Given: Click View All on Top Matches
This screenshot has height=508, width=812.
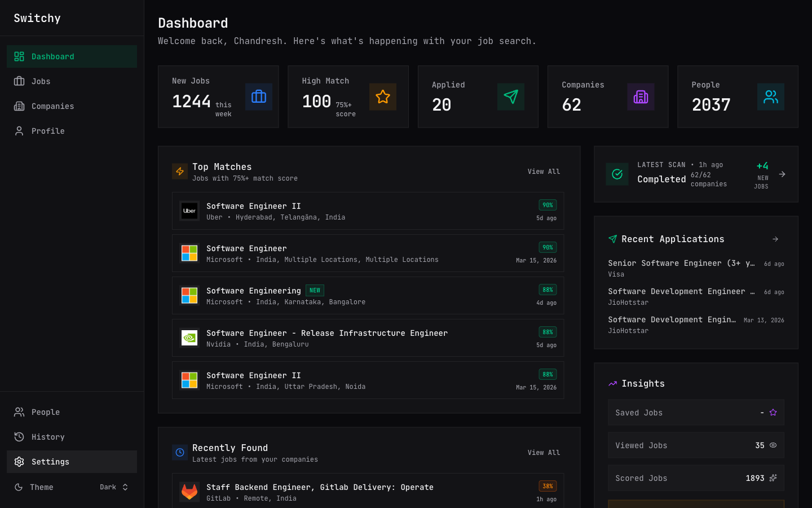Looking at the screenshot, I should click(x=544, y=171).
